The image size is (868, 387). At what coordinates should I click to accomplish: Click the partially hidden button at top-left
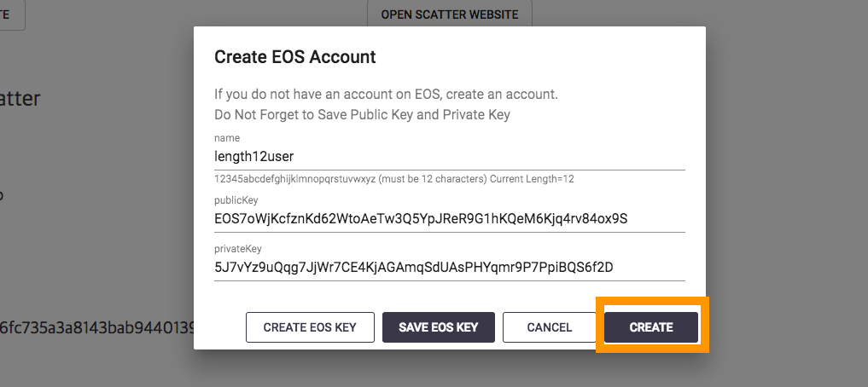pos(11,14)
